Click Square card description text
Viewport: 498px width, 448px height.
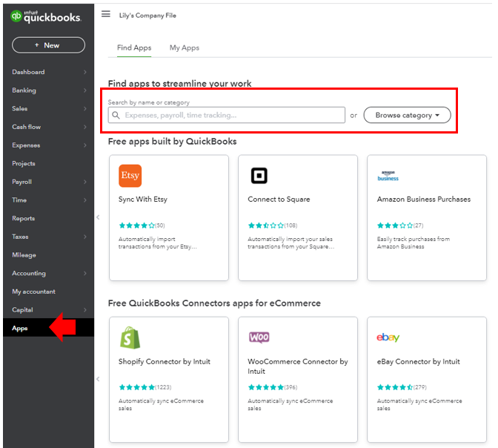tap(290, 243)
